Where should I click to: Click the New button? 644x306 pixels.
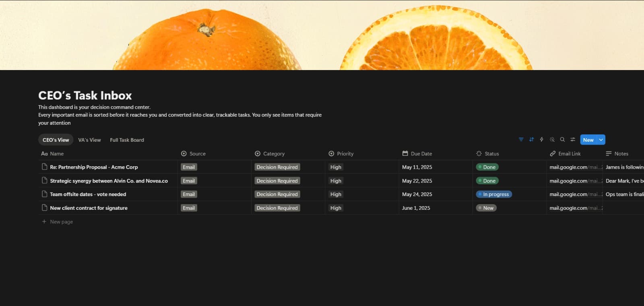pyautogui.click(x=588, y=140)
